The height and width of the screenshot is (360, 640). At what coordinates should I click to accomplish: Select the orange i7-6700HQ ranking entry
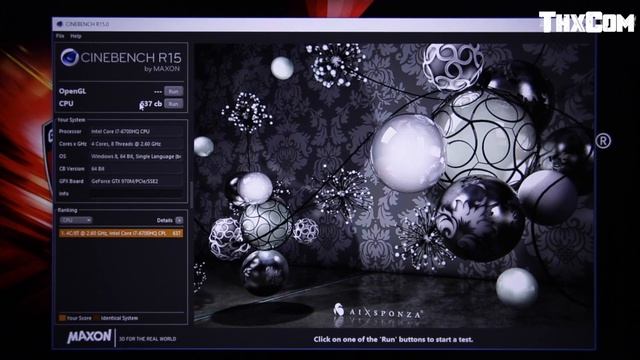pos(121,233)
